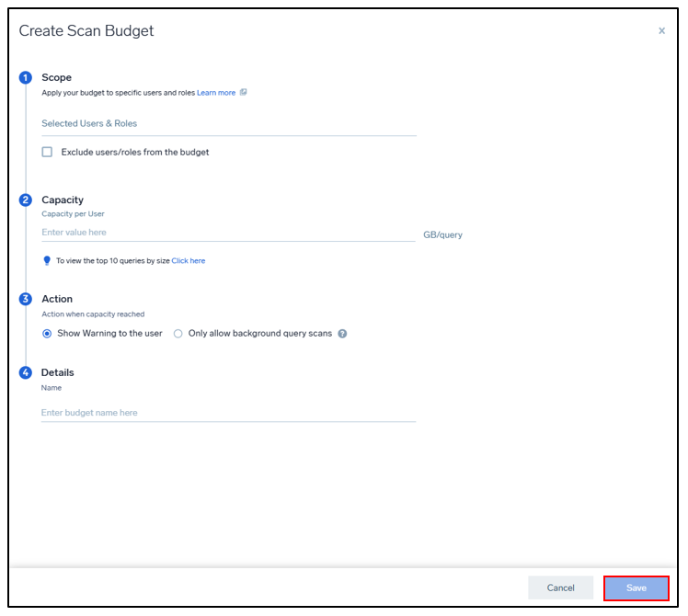Open the Selected Users & Roles field
Viewport: 688px width, 616px height.
tap(229, 124)
